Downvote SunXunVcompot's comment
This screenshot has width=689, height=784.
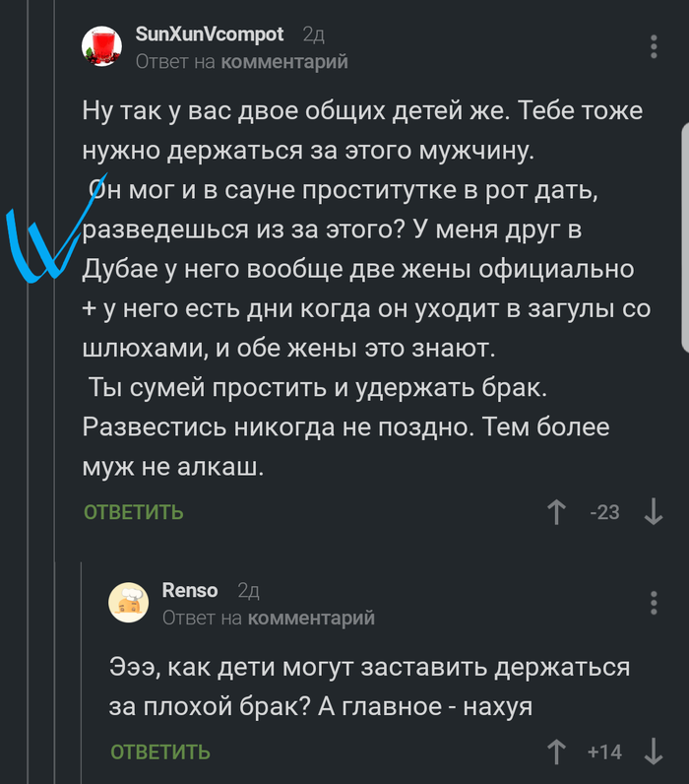point(653,512)
